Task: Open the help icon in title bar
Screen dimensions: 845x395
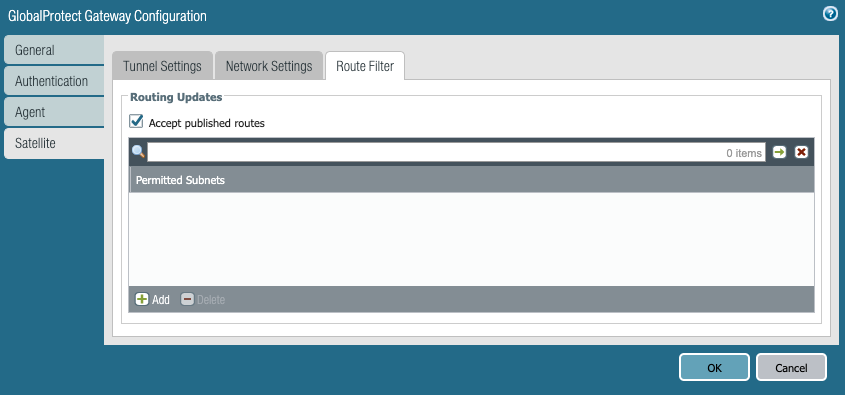Action: [830, 14]
